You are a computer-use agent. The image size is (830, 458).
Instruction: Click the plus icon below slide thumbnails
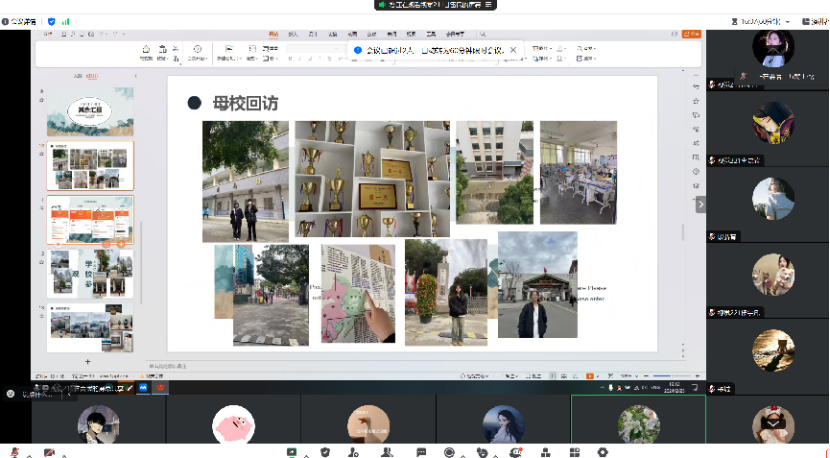[x=88, y=361]
